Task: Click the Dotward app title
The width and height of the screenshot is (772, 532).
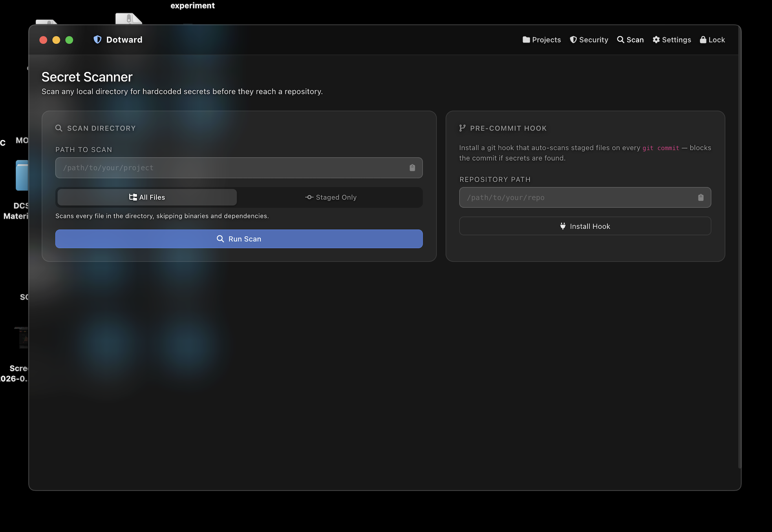Action: point(124,40)
